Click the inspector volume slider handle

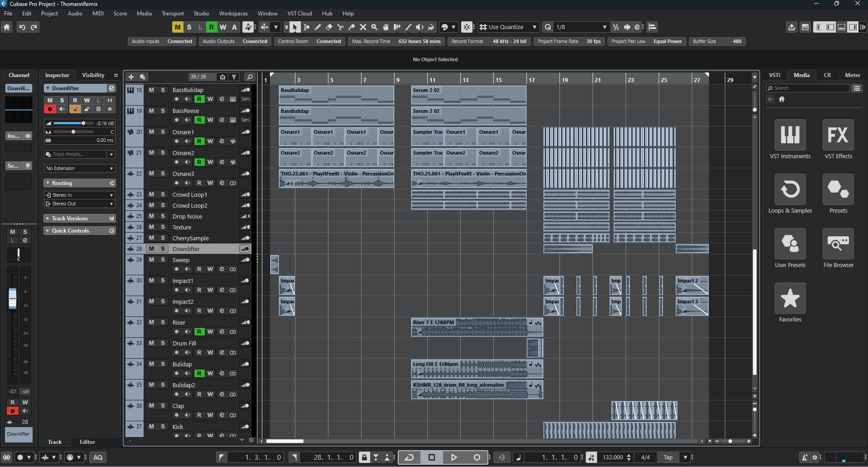pos(83,123)
